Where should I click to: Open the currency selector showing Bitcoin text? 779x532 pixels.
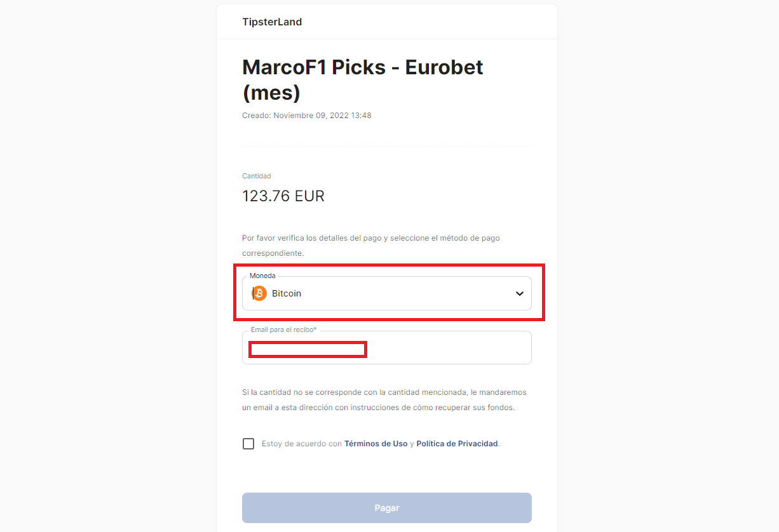(x=386, y=293)
